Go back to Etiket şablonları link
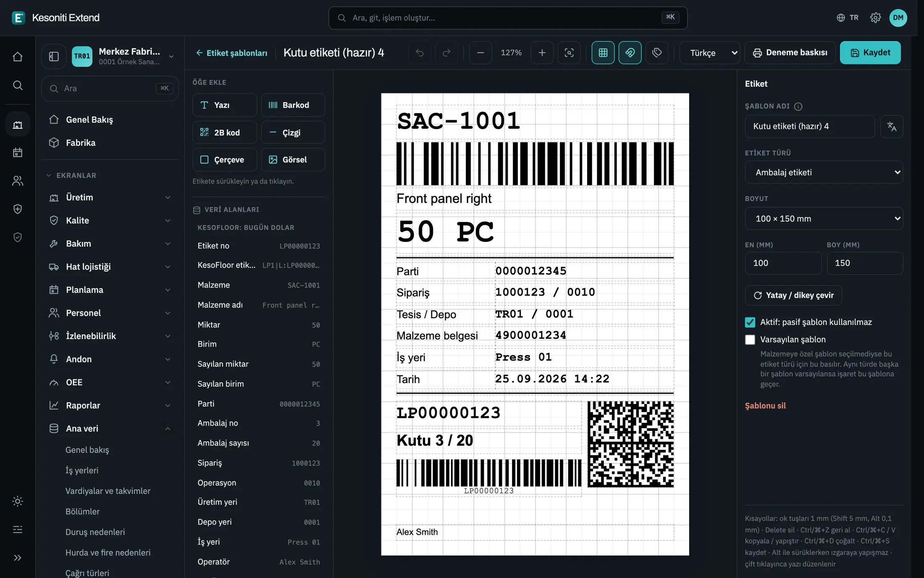Viewport: 924px width, 578px height. tap(231, 53)
